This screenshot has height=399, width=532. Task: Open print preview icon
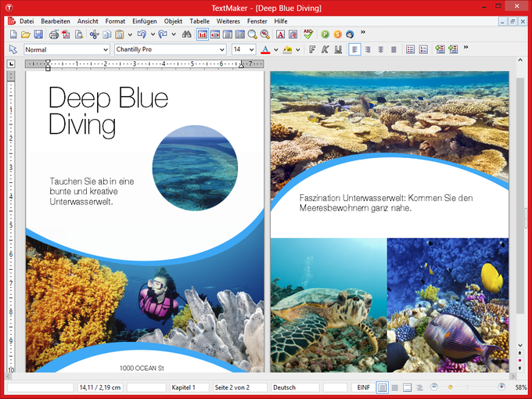click(79, 34)
